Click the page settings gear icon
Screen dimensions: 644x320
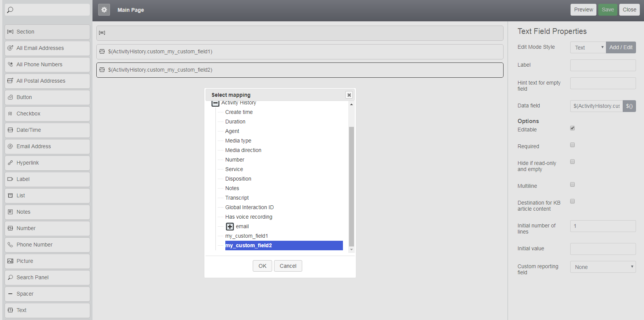point(104,10)
